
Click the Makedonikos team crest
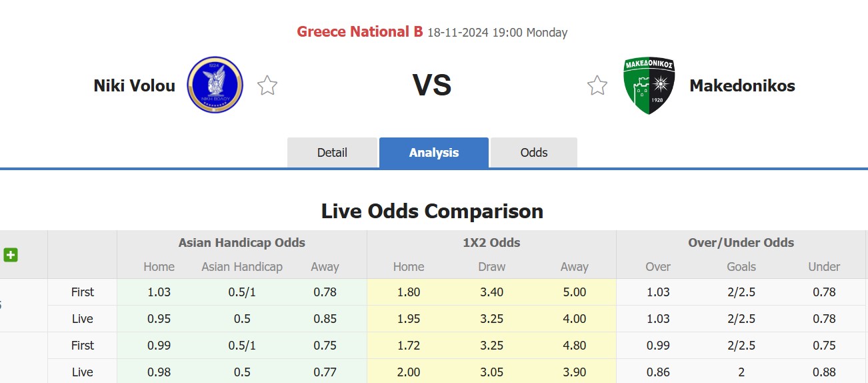coord(649,85)
